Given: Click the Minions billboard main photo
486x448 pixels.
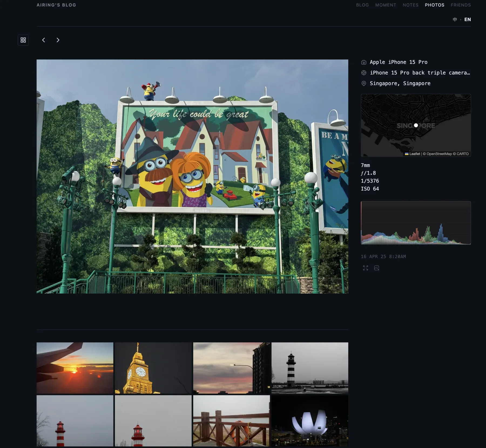Looking at the screenshot, I should [x=192, y=176].
